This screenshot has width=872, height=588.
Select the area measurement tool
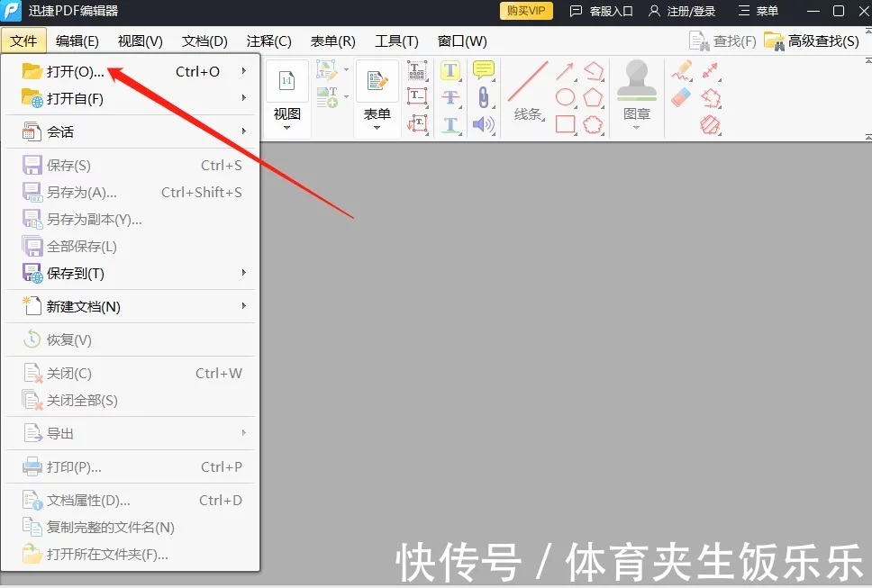(710, 124)
